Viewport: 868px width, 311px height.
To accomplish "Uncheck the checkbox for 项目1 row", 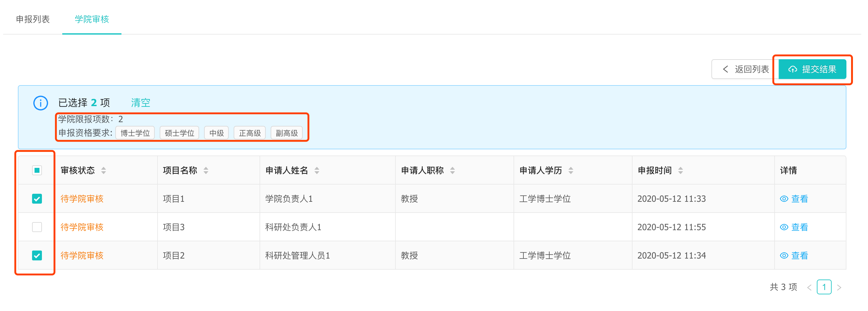I will [37, 199].
